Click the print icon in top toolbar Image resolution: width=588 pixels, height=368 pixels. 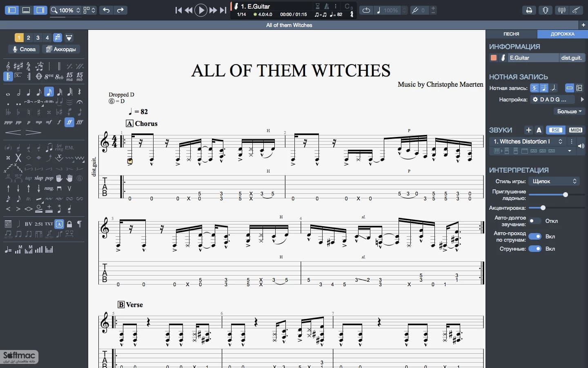(529, 10)
